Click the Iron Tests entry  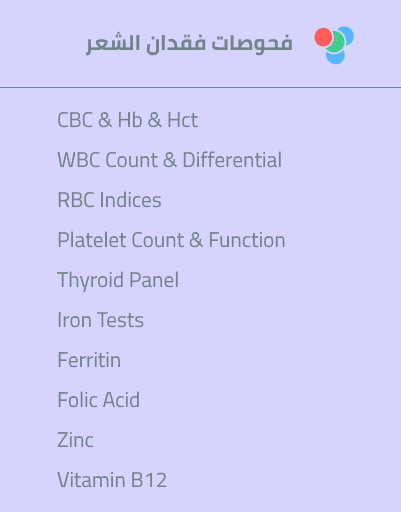[100, 320]
